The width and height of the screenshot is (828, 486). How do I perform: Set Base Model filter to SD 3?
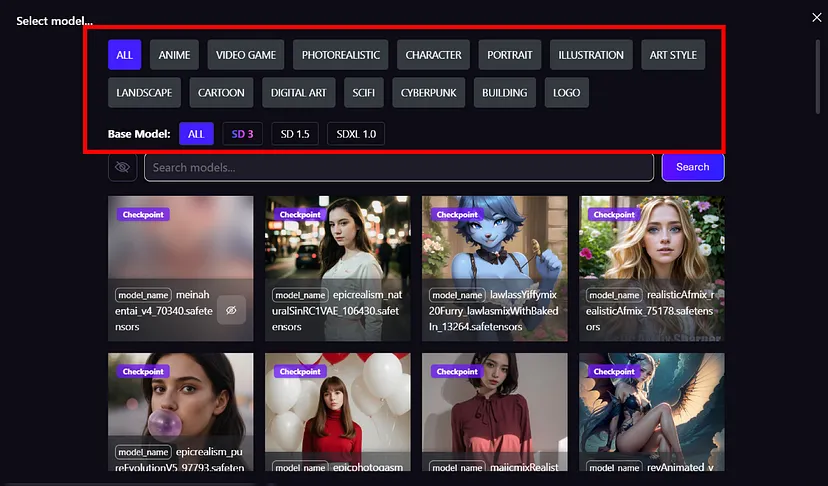[242, 134]
